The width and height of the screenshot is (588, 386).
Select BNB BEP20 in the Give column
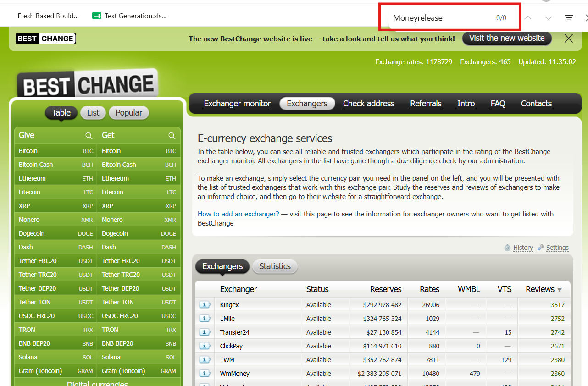(55, 343)
